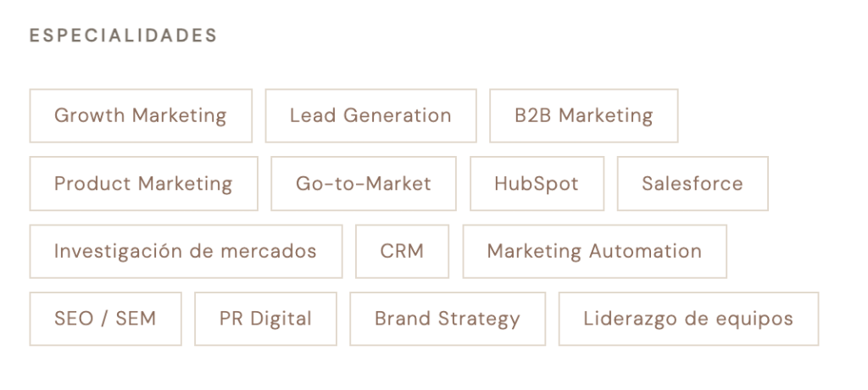868x390 pixels.
Task: Click the PR Digital specialty
Action: coord(265,319)
